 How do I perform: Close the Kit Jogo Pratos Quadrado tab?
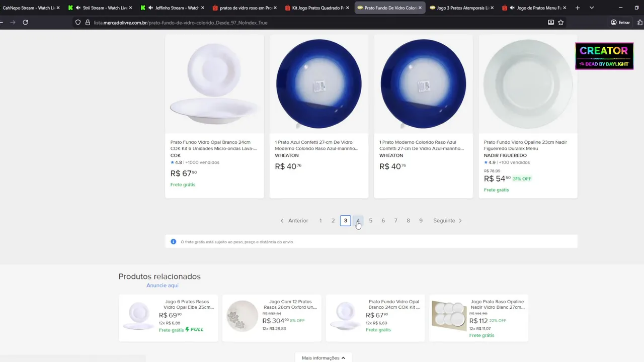(x=348, y=8)
